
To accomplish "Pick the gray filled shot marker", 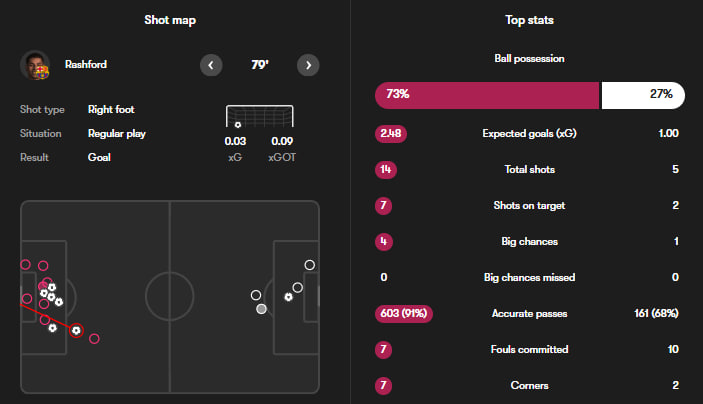I will pyautogui.click(x=262, y=309).
